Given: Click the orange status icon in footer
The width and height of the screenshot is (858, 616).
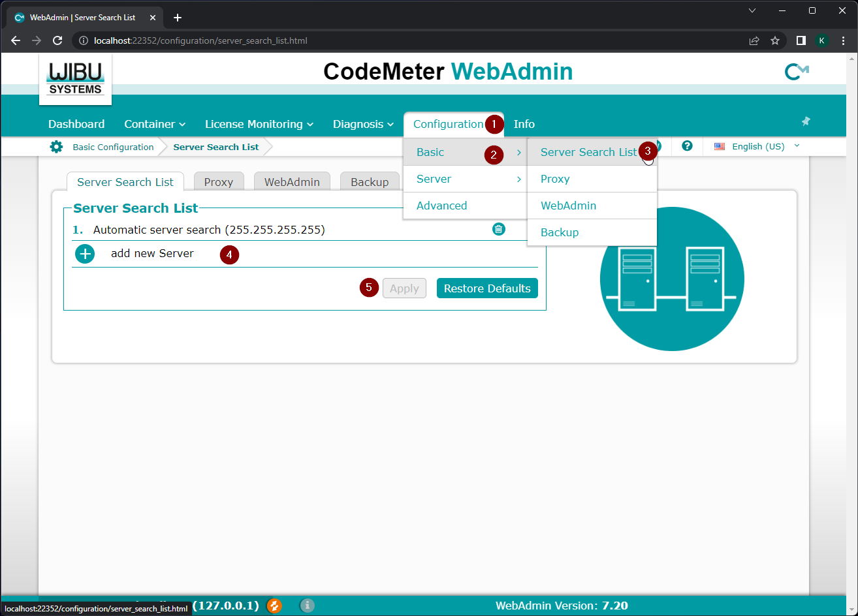Looking at the screenshot, I should click(x=274, y=606).
